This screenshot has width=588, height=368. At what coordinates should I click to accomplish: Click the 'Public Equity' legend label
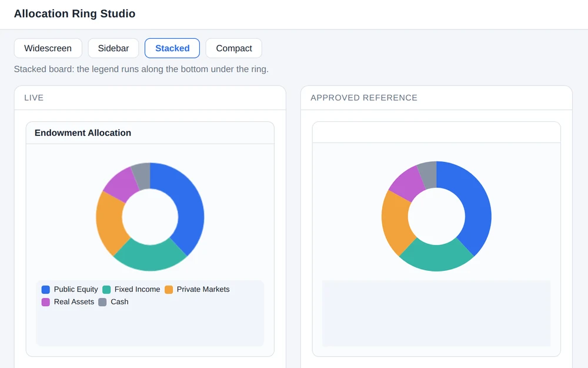[76, 289]
